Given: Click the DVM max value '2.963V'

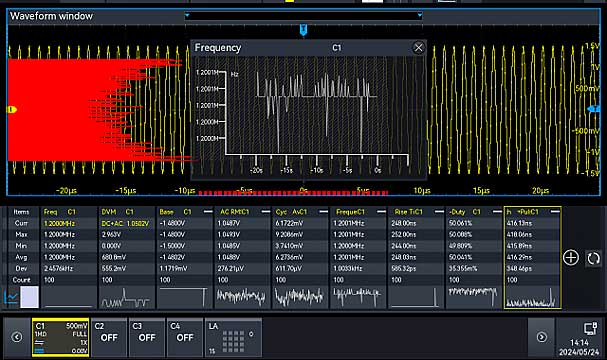Looking at the screenshot, I should click(x=111, y=235).
